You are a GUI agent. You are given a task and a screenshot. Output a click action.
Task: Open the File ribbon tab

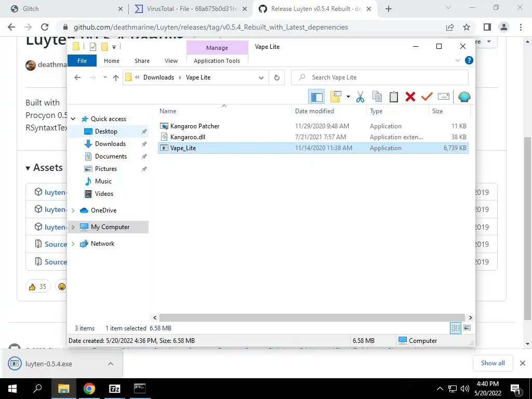coord(82,61)
